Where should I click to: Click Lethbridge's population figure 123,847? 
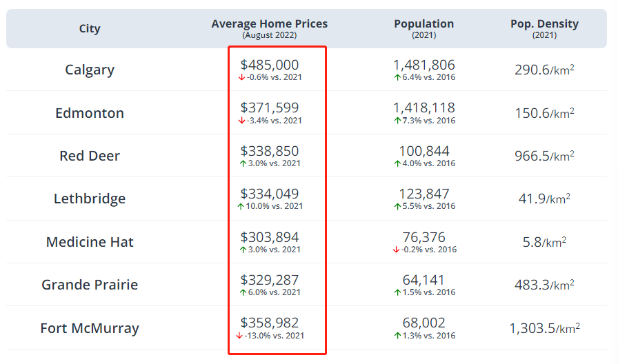(424, 194)
